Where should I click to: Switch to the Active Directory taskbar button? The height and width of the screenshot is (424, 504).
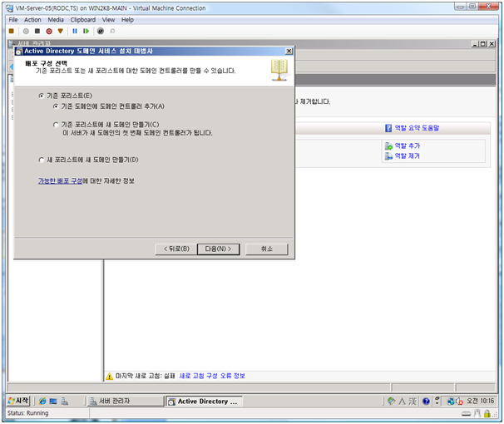[x=204, y=402]
